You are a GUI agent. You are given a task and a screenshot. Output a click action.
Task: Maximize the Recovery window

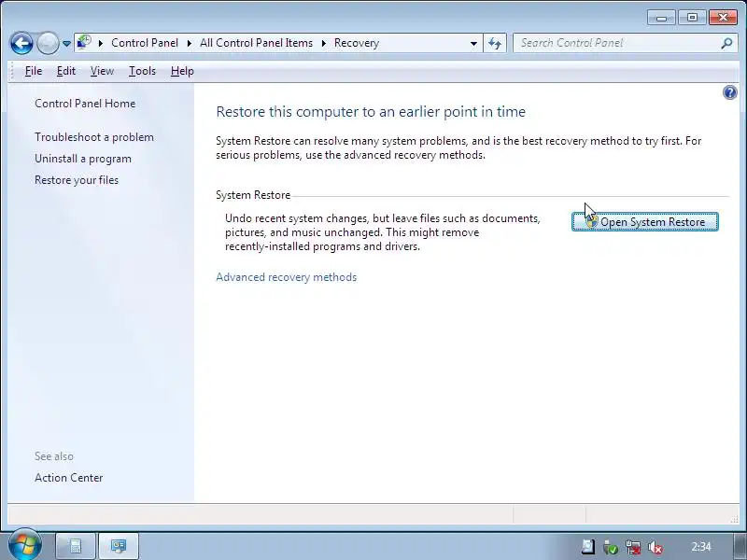(x=692, y=18)
